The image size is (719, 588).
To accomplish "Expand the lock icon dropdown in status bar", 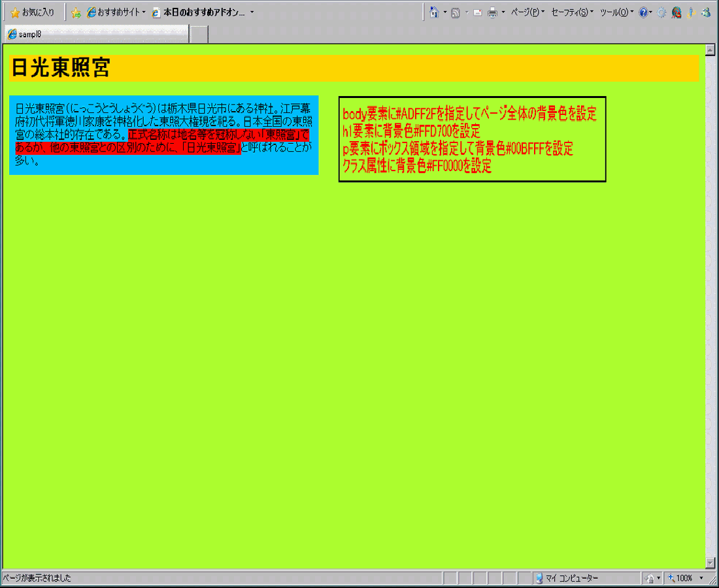I will coord(659,578).
